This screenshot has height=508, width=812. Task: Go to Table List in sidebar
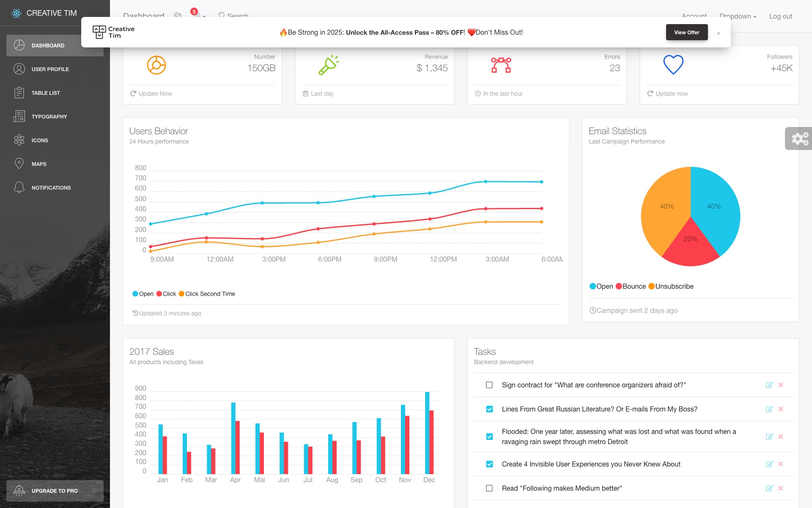click(46, 93)
